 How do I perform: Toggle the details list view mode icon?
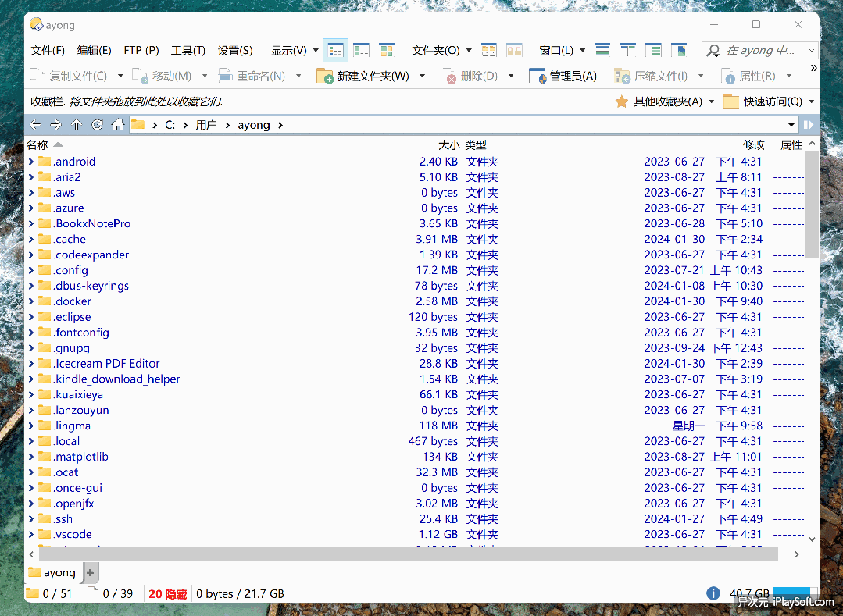pos(335,51)
